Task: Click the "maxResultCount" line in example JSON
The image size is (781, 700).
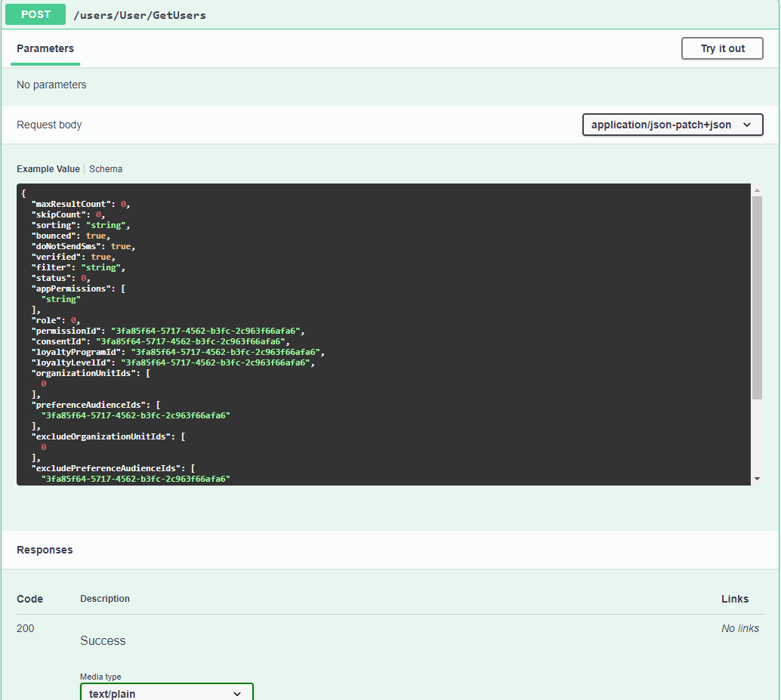Action: [81, 204]
